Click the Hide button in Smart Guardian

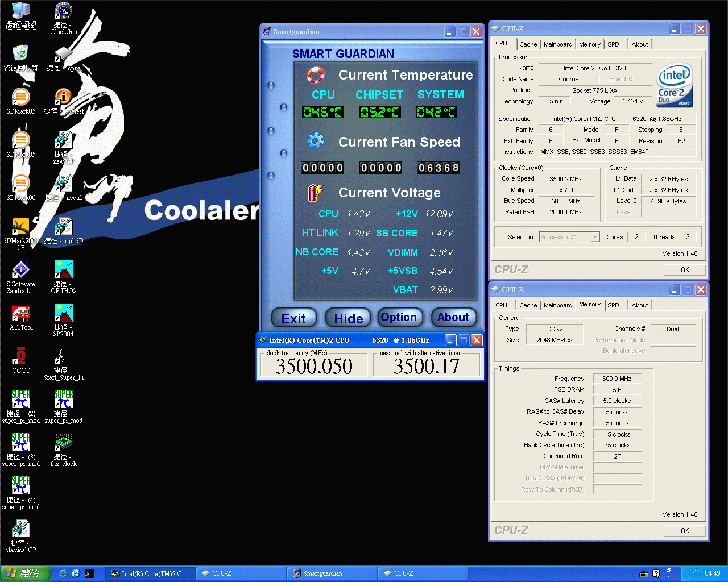click(x=348, y=318)
